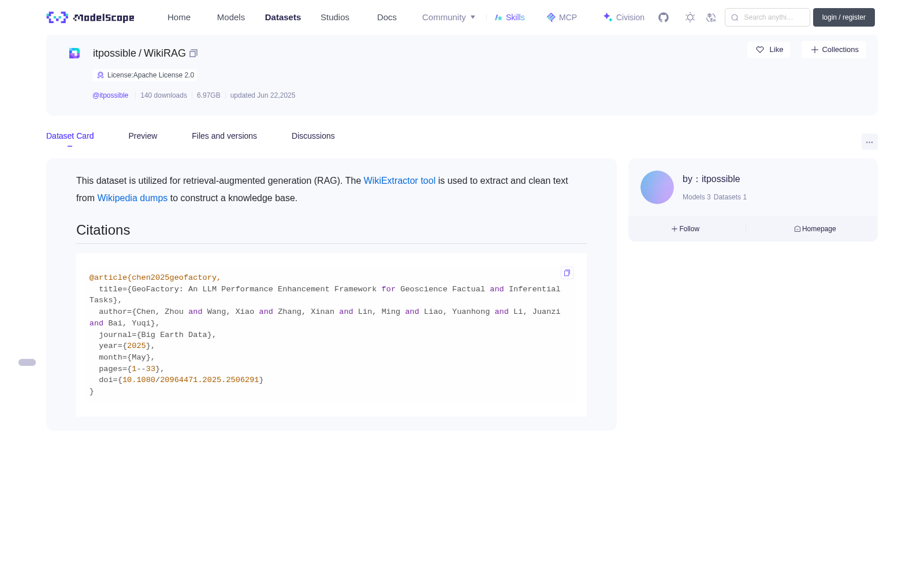Open the GitHub icon link

click(x=664, y=17)
